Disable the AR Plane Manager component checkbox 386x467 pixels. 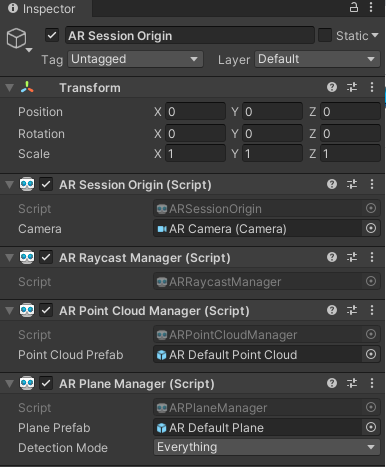(x=46, y=383)
